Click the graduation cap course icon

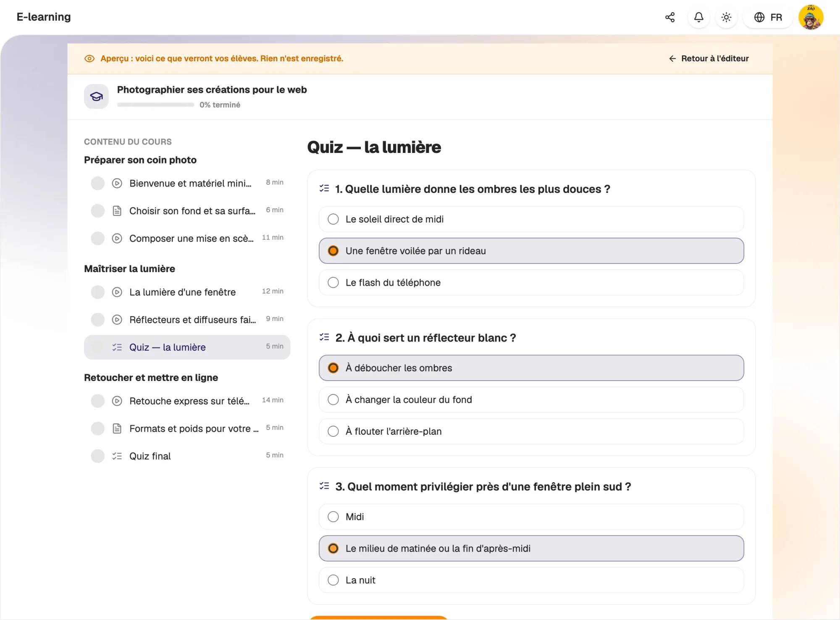click(x=96, y=96)
